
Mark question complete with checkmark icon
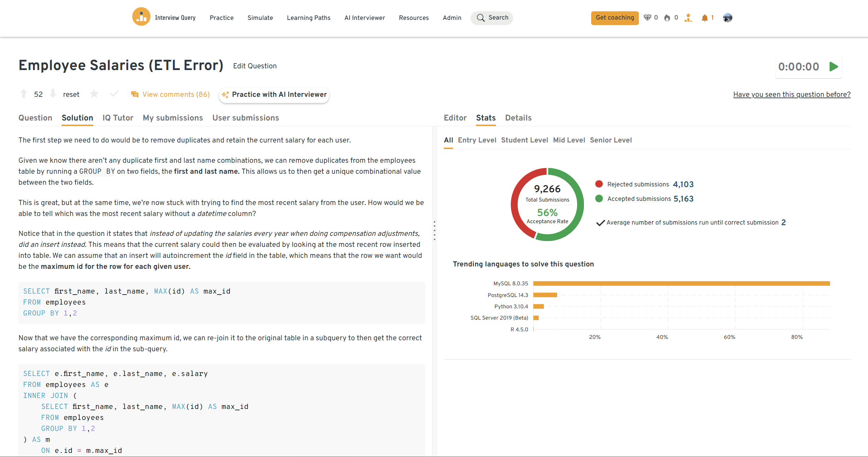[114, 94]
